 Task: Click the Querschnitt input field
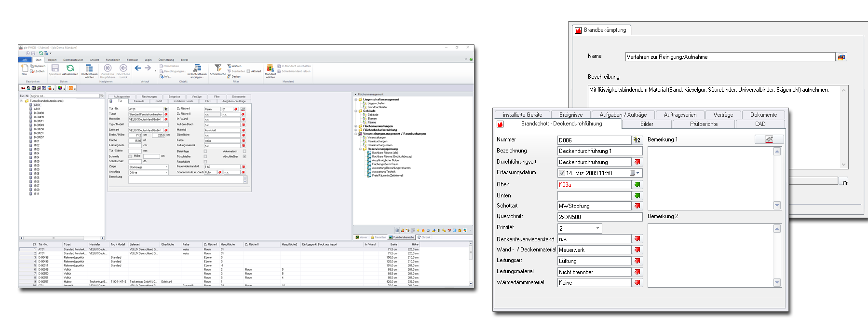(599, 217)
